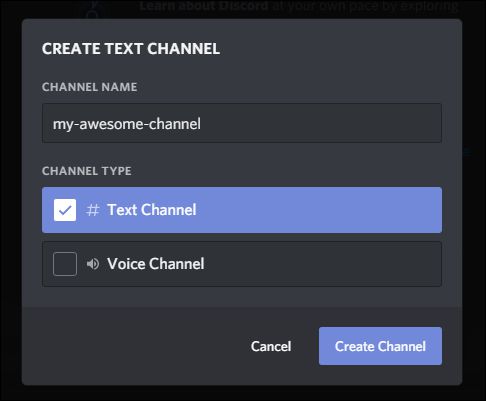Click the hash icon beside Text Channel

pyautogui.click(x=92, y=210)
